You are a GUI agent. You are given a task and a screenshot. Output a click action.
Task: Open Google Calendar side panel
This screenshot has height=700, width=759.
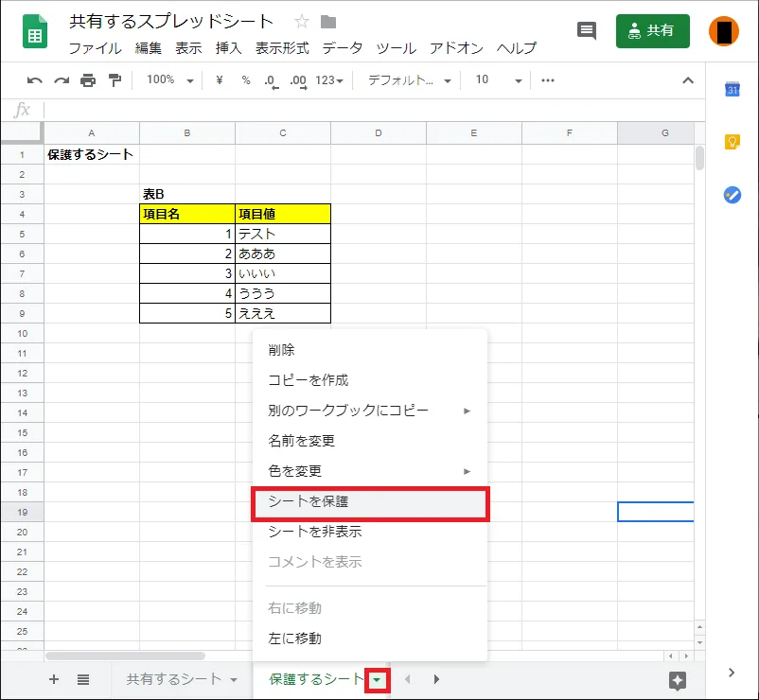click(732, 89)
